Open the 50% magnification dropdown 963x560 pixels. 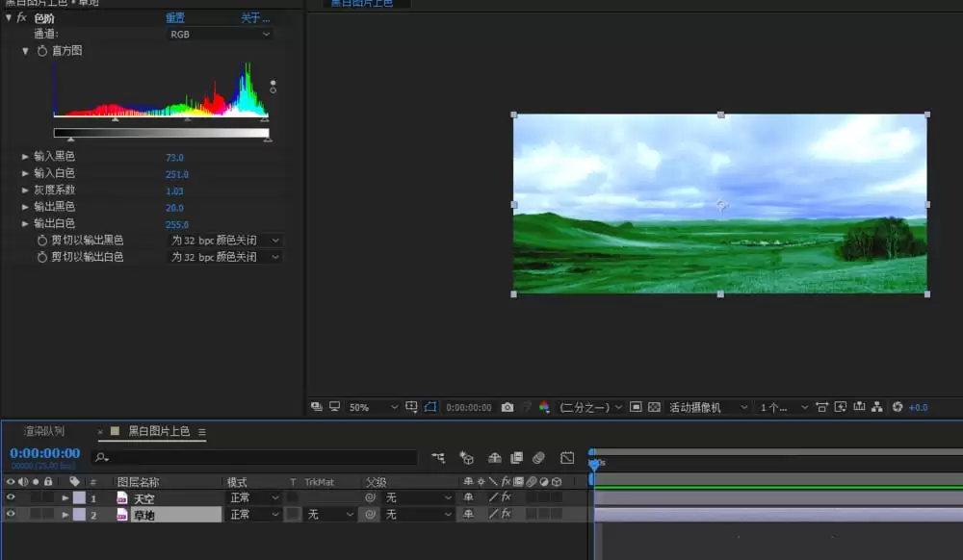pos(373,407)
